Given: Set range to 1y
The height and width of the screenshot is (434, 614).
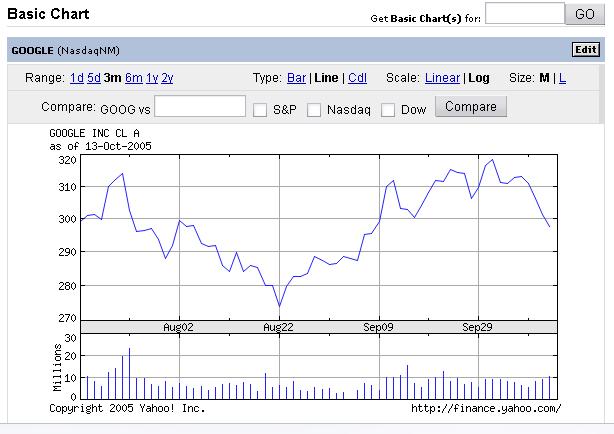Looking at the screenshot, I should pos(152,78).
